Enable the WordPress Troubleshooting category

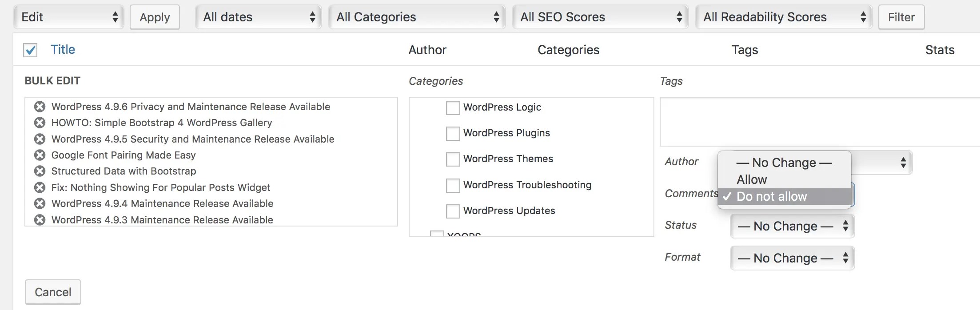tap(453, 185)
